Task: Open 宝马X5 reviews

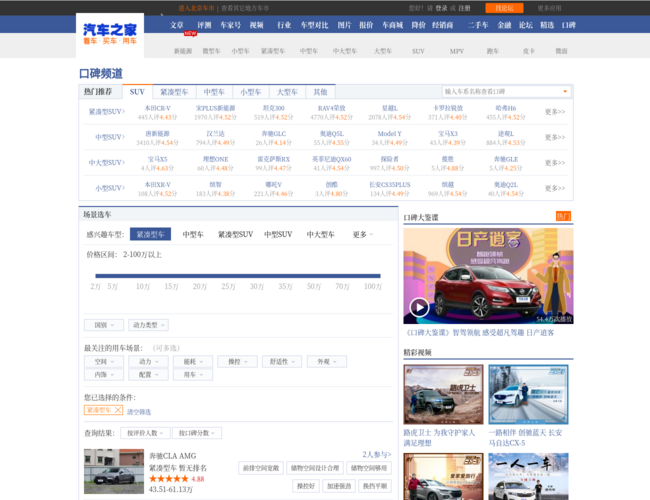Action: coord(158,159)
